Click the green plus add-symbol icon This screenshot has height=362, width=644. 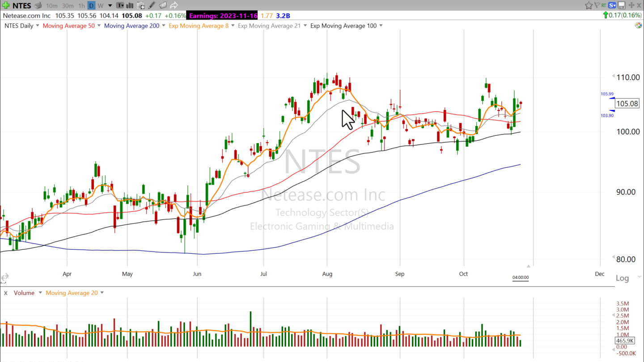(6, 5)
